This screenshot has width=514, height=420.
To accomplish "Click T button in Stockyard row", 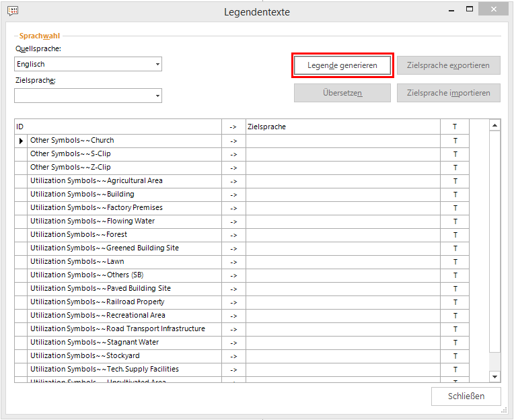I will tap(455, 356).
